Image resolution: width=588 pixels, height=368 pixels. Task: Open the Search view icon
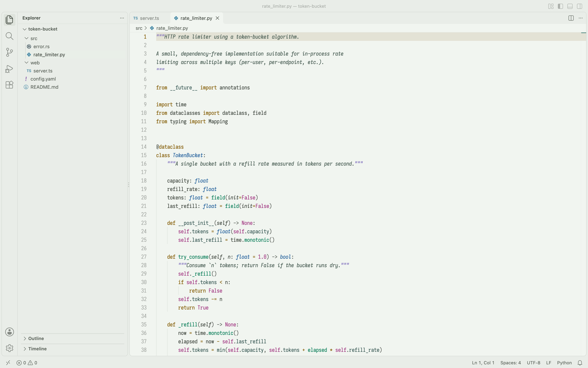10,36
